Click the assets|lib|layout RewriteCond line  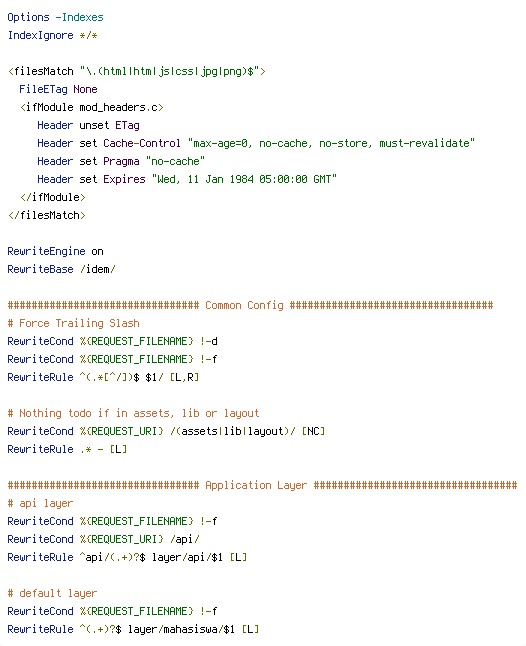pyautogui.click(x=166, y=431)
